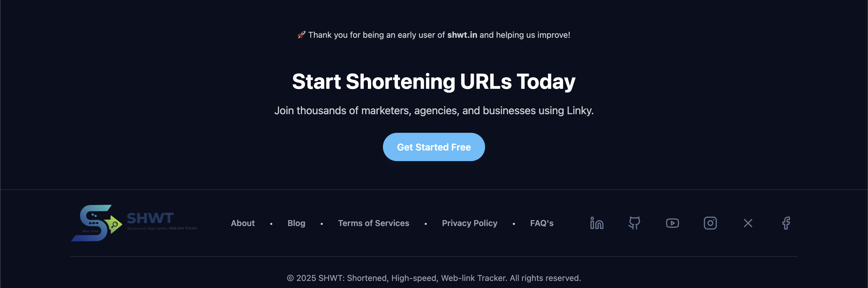The width and height of the screenshot is (868, 288).
Task: Open the LinkedIn profile icon
Action: coord(596,223)
